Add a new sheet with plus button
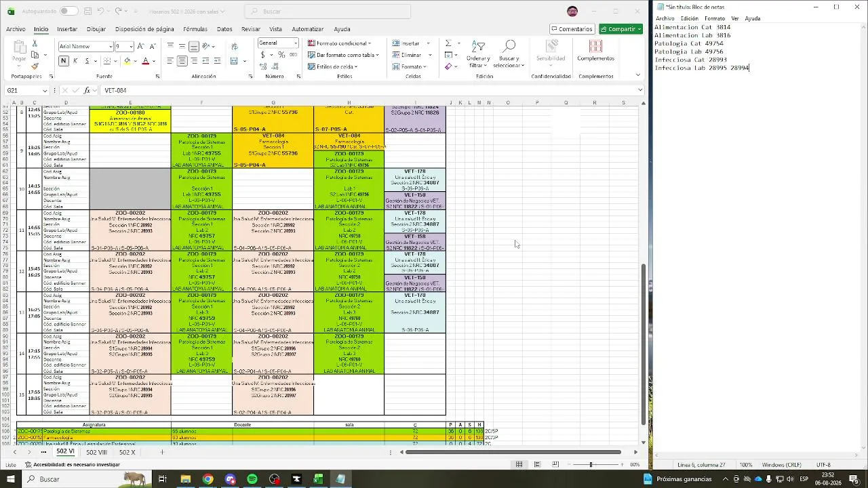 click(162, 452)
